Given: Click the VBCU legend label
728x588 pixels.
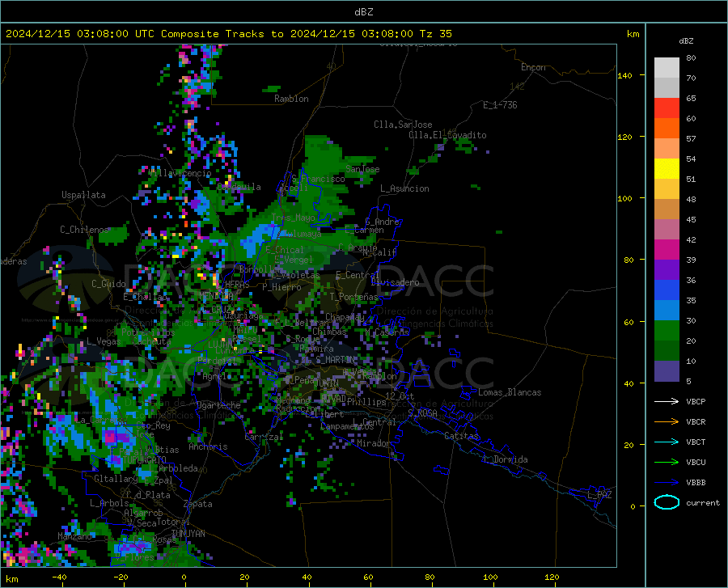Looking at the screenshot, I should (696, 463).
